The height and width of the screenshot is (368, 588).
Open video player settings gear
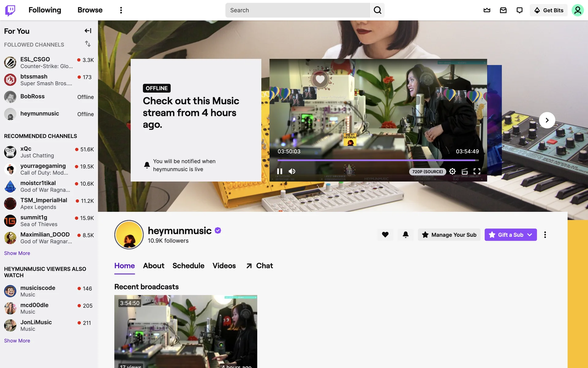pos(452,171)
